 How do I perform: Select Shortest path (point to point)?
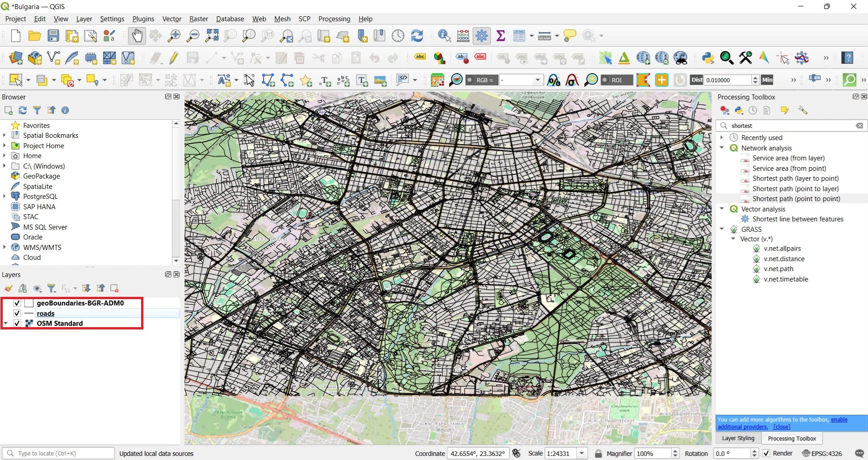(796, 199)
